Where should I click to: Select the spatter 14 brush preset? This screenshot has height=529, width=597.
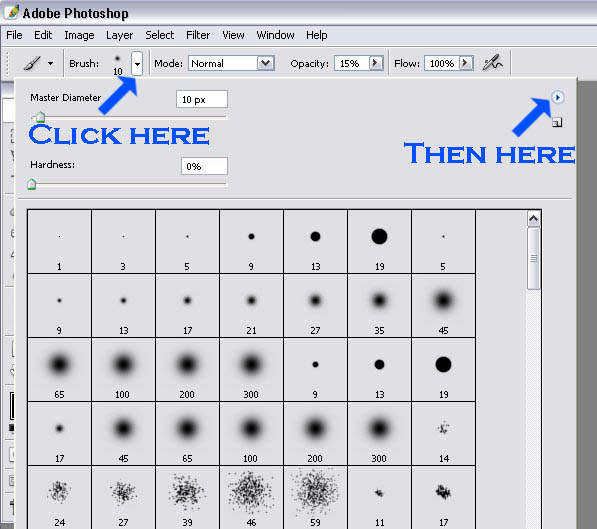pyautogui.click(x=443, y=434)
